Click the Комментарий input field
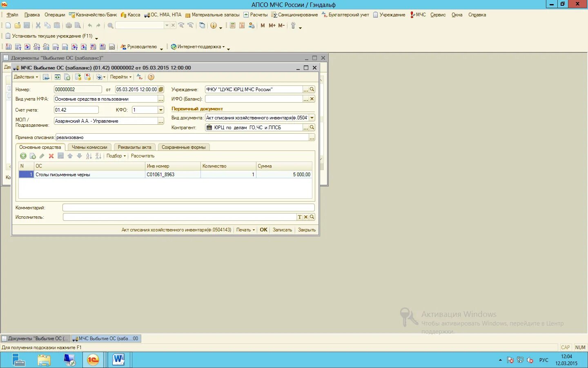This screenshot has height=368, width=588. pos(188,208)
